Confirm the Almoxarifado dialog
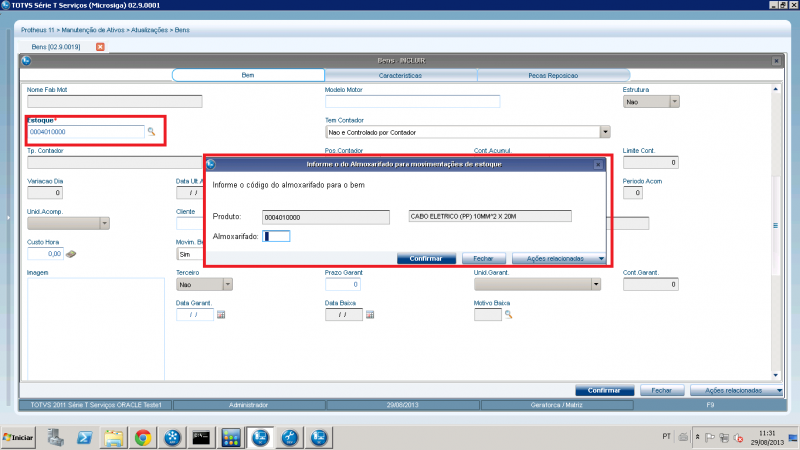Viewport: 800px width, 450px height. click(426, 259)
